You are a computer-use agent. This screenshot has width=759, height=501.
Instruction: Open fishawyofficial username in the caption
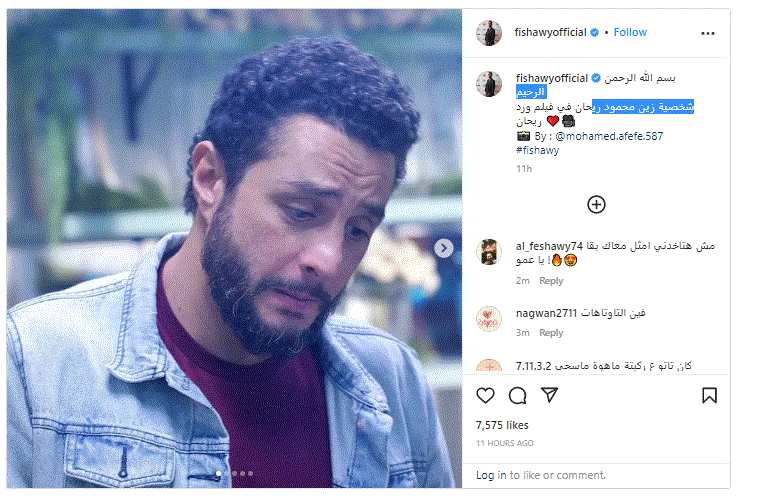551,78
